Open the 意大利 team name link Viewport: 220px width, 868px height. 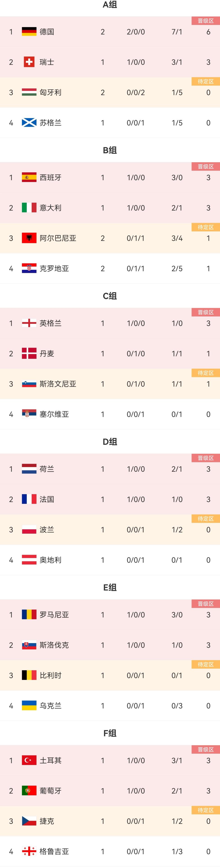point(51,208)
